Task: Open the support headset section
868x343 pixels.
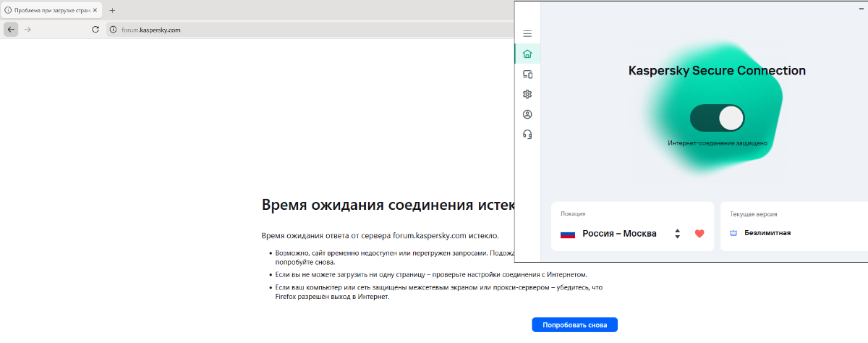Action: click(527, 134)
